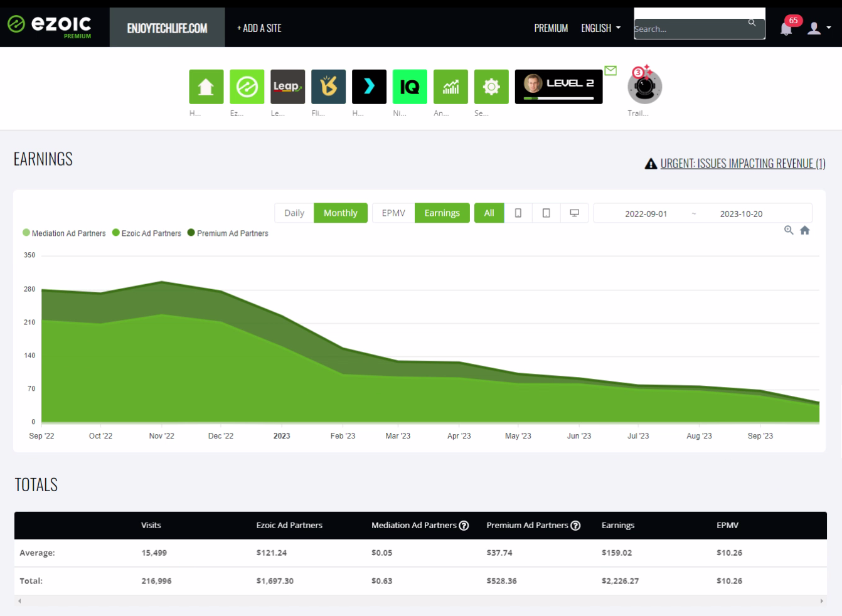Click the Earnings column header

pyautogui.click(x=618, y=526)
